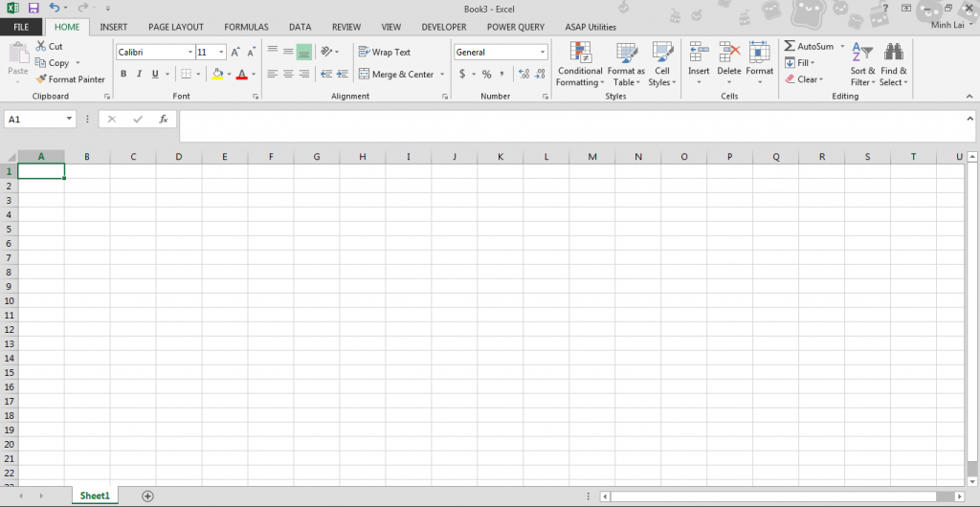Open the General number format dropdown
This screenshot has height=507, width=980.
[543, 53]
